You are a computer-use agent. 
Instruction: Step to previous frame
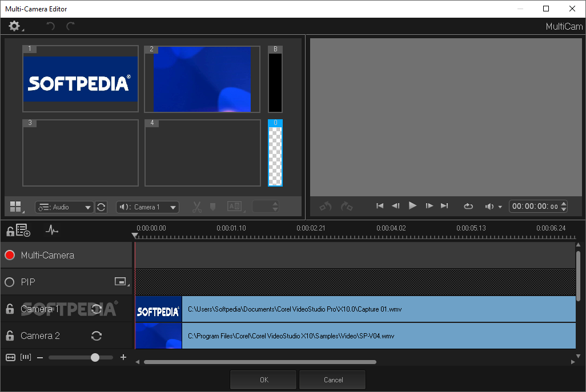tap(396, 206)
